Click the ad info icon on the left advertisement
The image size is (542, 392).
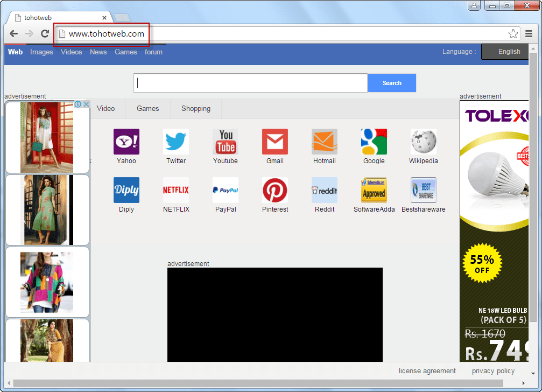pos(78,104)
